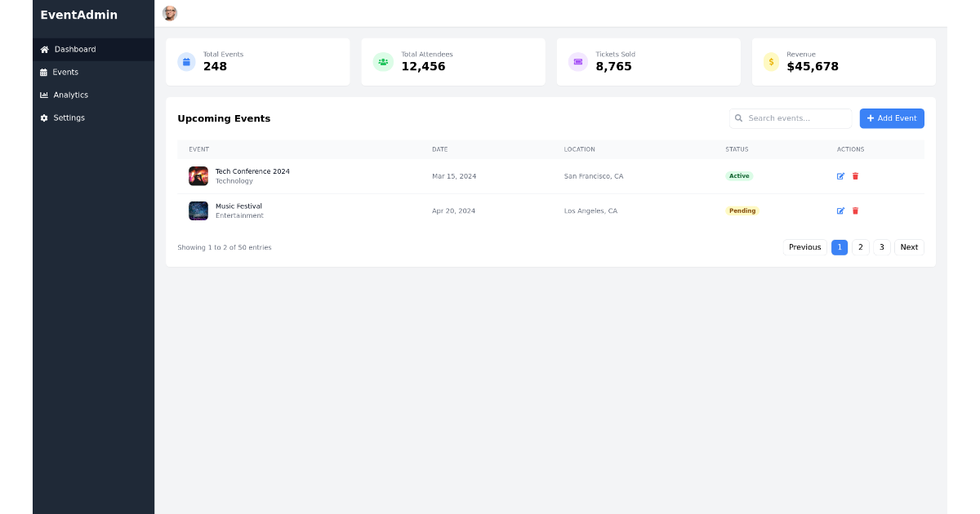
Task: Click the Next pagination button
Action: (908, 246)
